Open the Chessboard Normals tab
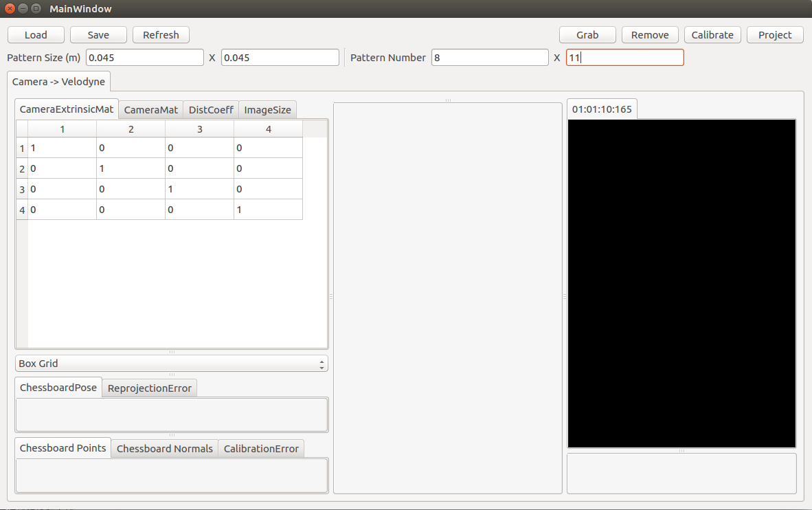The width and height of the screenshot is (812, 510). pos(164,448)
